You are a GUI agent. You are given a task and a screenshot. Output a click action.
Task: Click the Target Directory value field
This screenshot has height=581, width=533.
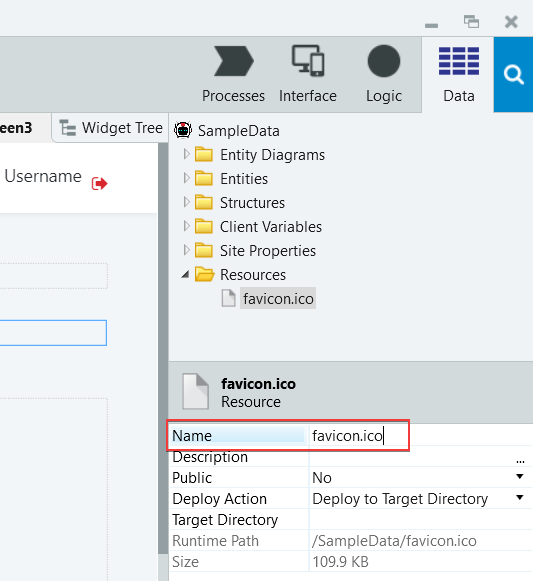click(420, 519)
